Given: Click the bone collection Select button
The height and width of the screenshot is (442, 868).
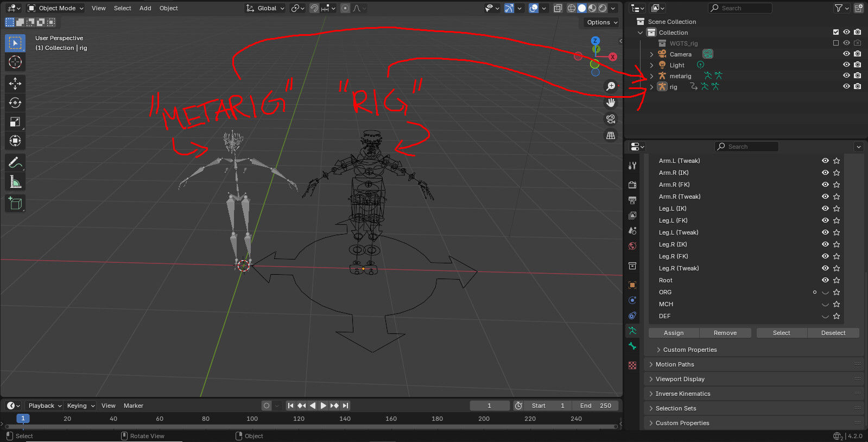Looking at the screenshot, I should 782,333.
